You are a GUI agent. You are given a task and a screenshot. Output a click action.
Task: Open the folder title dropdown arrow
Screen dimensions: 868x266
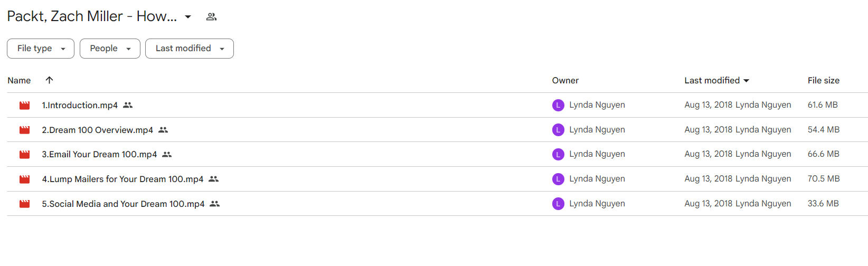pos(188,17)
